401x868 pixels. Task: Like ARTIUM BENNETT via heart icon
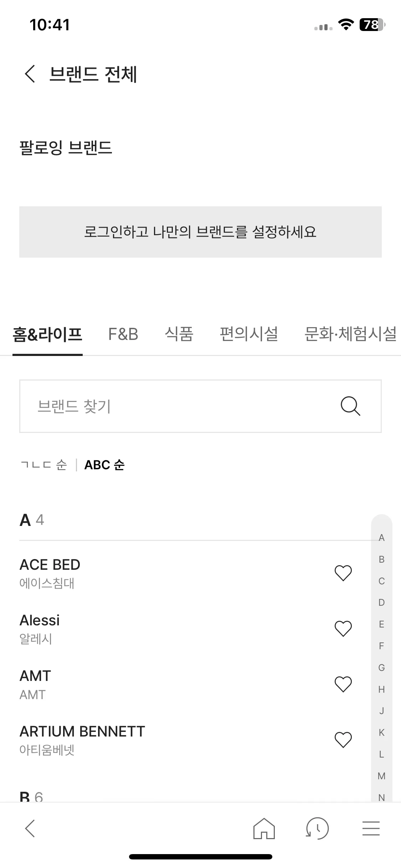(x=343, y=740)
